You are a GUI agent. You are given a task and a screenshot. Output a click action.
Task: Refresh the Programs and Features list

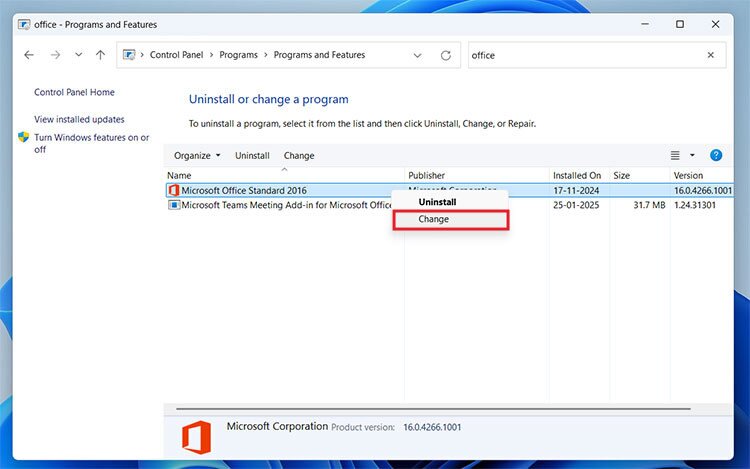pyautogui.click(x=445, y=55)
